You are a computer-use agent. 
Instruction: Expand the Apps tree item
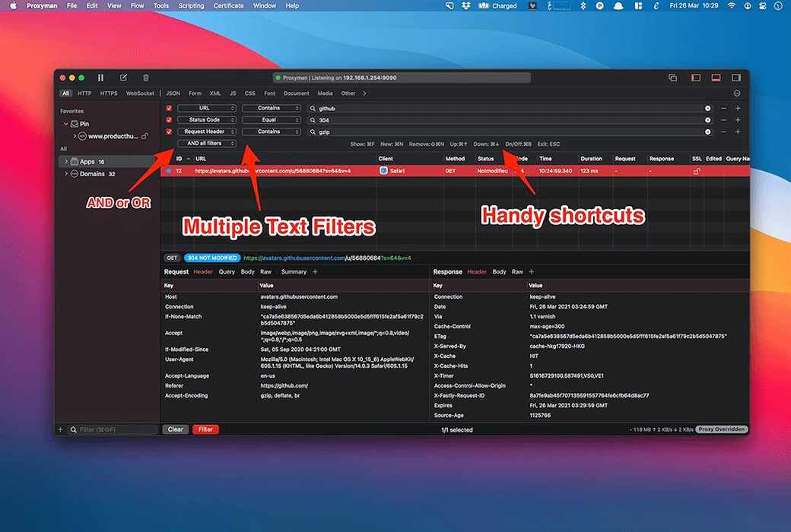click(x=66, y=161)
